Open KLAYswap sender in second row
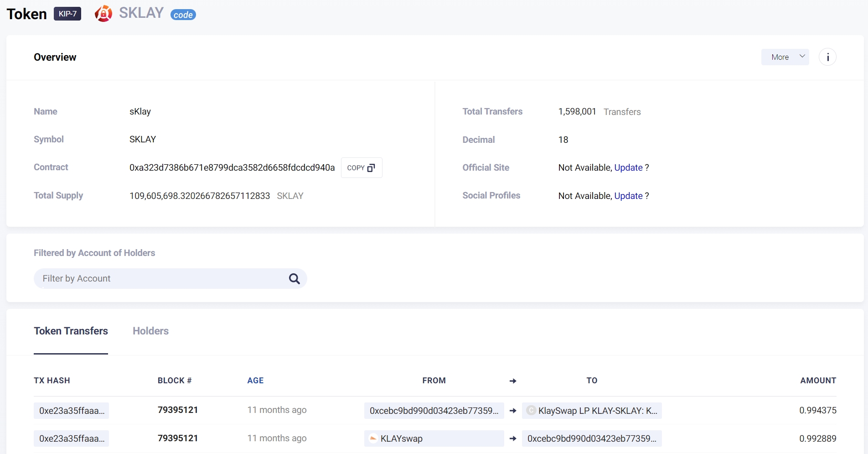The height and width of the screenshot is (454, 868). click(401, 438)
